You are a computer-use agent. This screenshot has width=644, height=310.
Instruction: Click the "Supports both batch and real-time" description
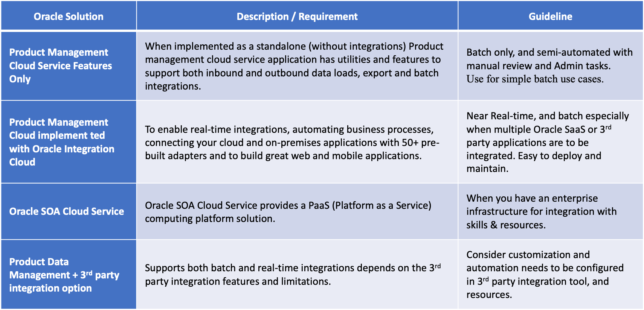click(x=297, y=274)
